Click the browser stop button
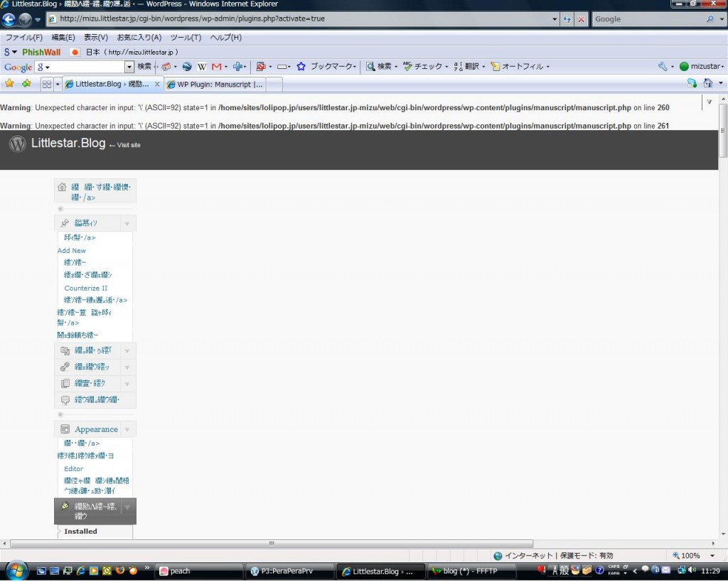The image size is (728, 582). coord(581,19)
